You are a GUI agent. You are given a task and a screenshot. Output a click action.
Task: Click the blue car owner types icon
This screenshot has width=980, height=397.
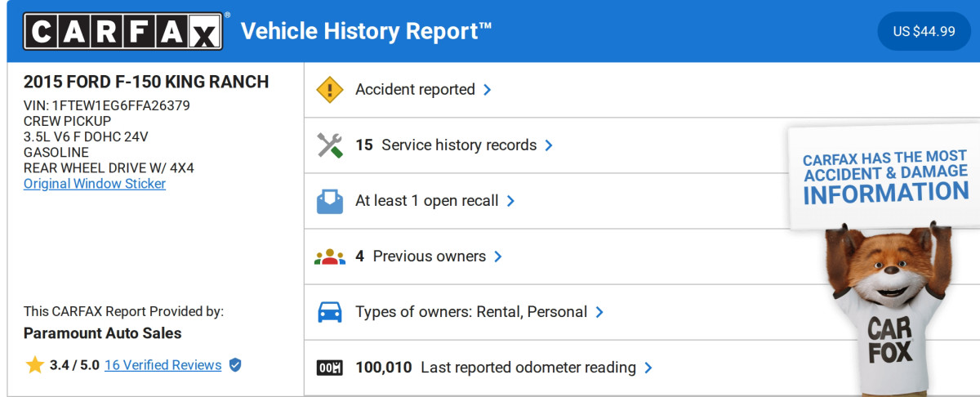click(329, 312)
